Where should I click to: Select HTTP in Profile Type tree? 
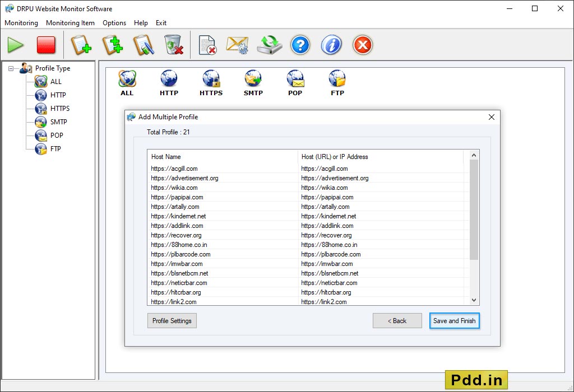(x=58, y=95)
